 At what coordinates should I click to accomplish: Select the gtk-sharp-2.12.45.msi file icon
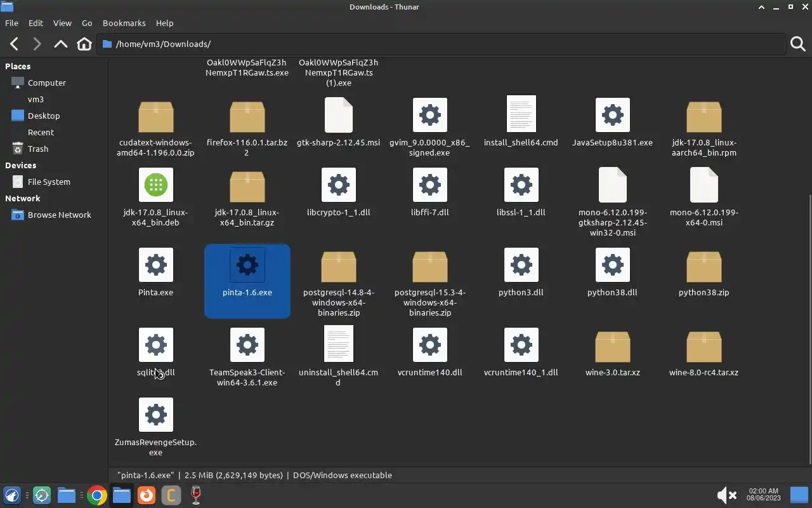click(339, 115)
